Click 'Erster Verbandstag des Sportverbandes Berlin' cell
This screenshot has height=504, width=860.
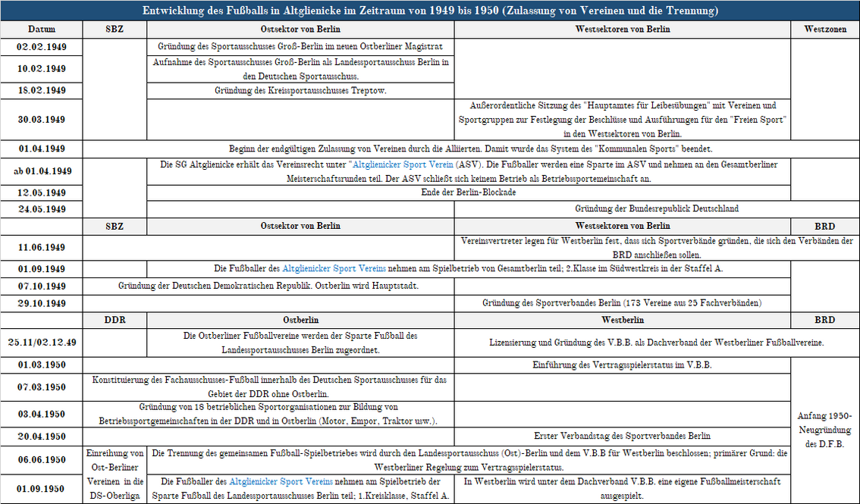coord(623,437)
